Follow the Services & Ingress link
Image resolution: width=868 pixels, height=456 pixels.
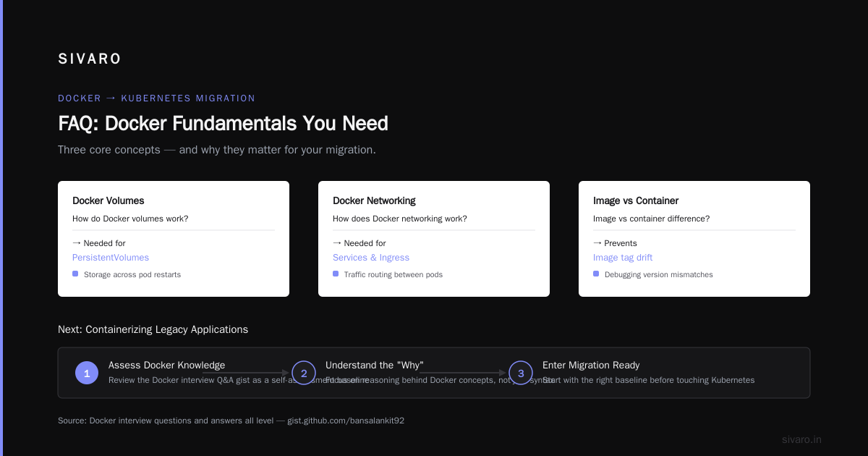point(371,258)
